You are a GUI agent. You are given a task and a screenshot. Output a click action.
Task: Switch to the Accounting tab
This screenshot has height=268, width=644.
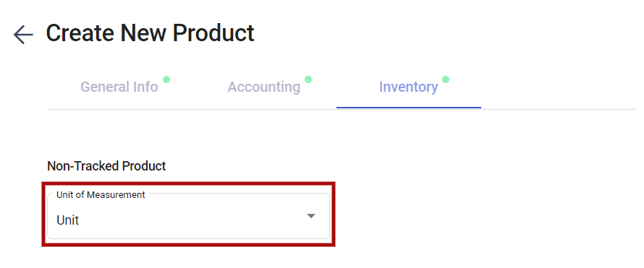point(264,87)
